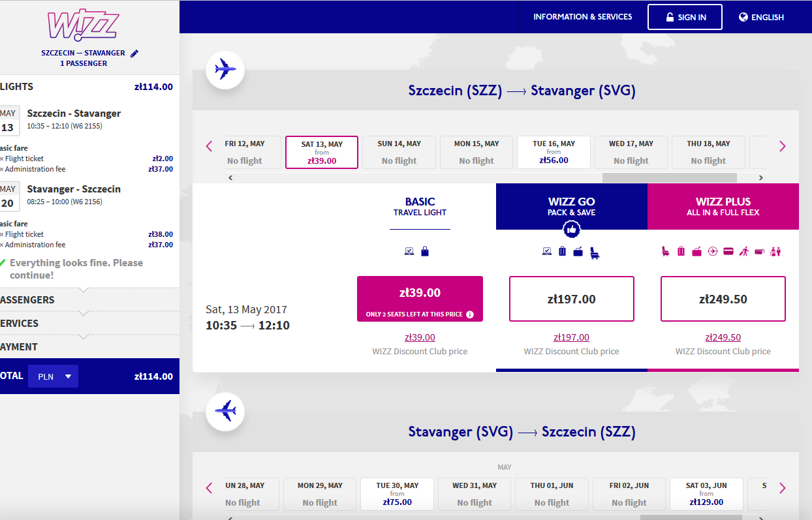Open the PLN currency dropdown
Image resolution: width=812 pixels, height=520 pixels.
(53, 376)
